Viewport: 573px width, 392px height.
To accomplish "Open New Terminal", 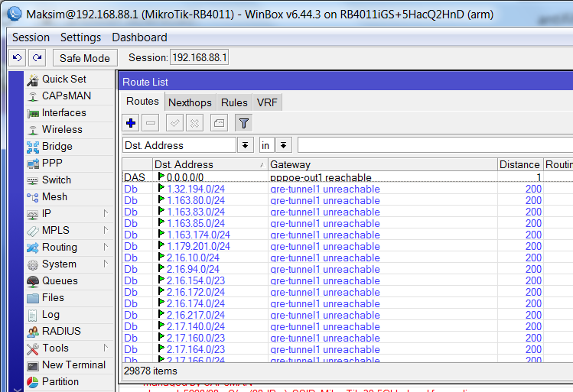I will (x=70, y=364).
